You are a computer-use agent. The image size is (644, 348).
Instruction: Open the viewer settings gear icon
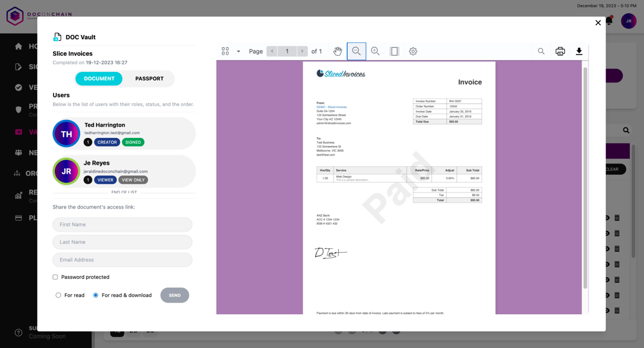413,51
